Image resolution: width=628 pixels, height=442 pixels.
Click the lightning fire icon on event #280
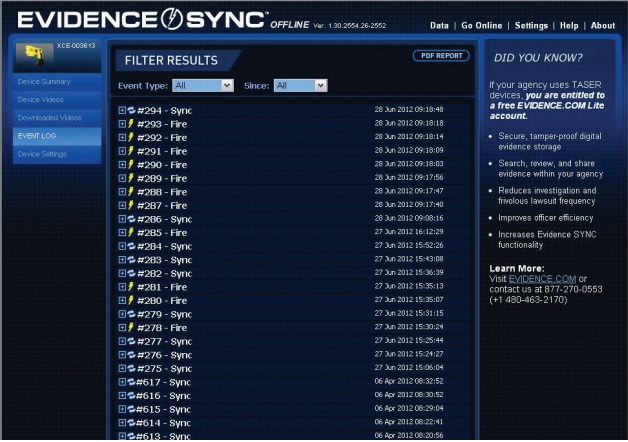[x=131, y=300]
